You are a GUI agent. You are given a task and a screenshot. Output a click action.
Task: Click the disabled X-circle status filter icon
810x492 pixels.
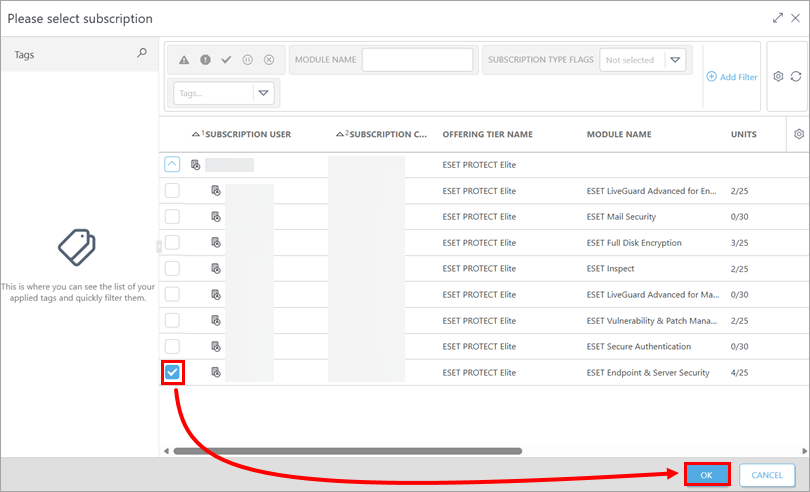click(x=269, y=60)
